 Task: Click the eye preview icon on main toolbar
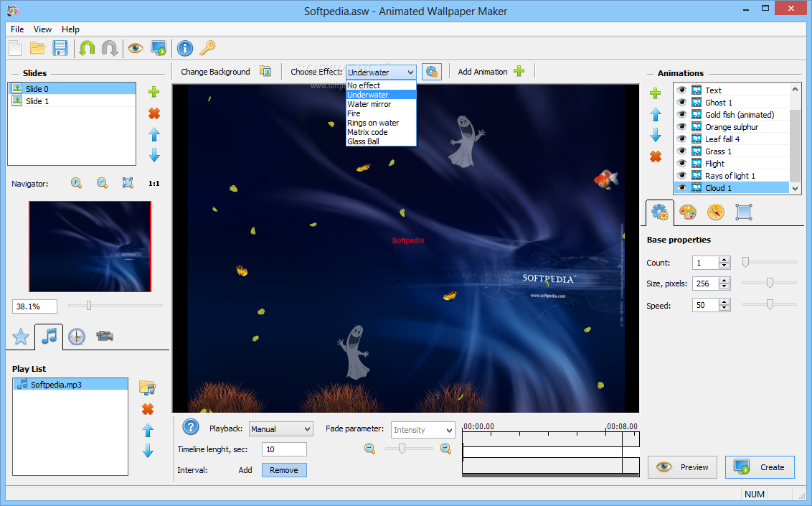click(136, 48)
